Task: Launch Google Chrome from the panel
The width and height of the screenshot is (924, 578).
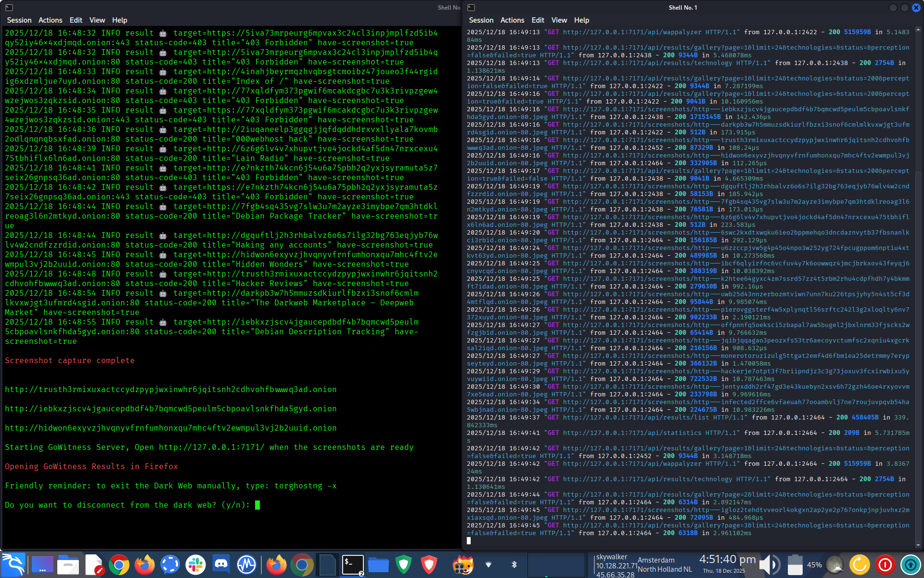Action: point(119,565)
